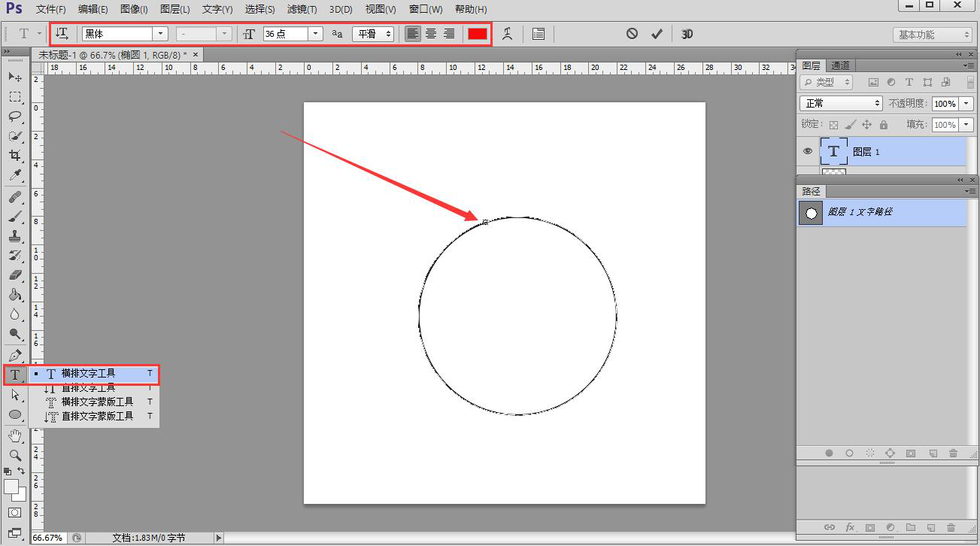Click the 36 点 font size field
Screen dimensions: 980x546
point(286,34)
